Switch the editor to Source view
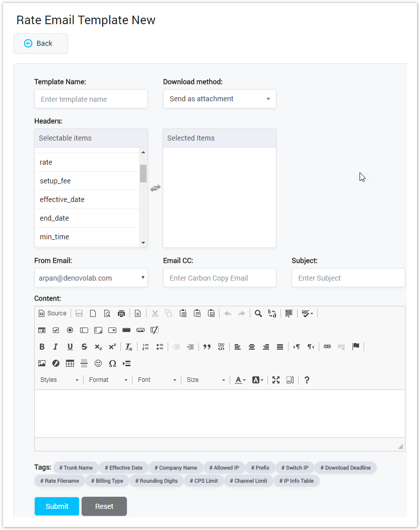Viewport: 420px width, 530px height. 52,313
